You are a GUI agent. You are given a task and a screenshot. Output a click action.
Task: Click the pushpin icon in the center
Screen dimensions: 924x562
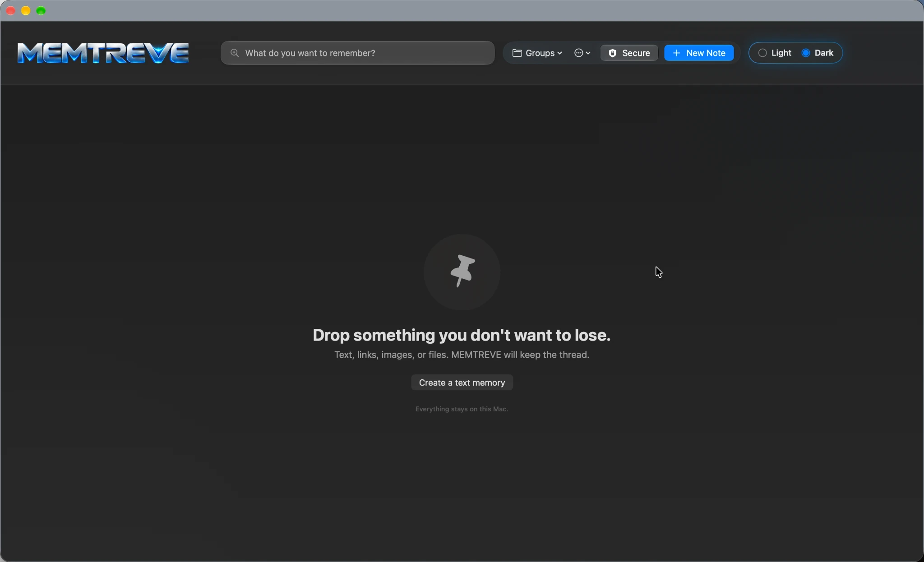[462, 271]
